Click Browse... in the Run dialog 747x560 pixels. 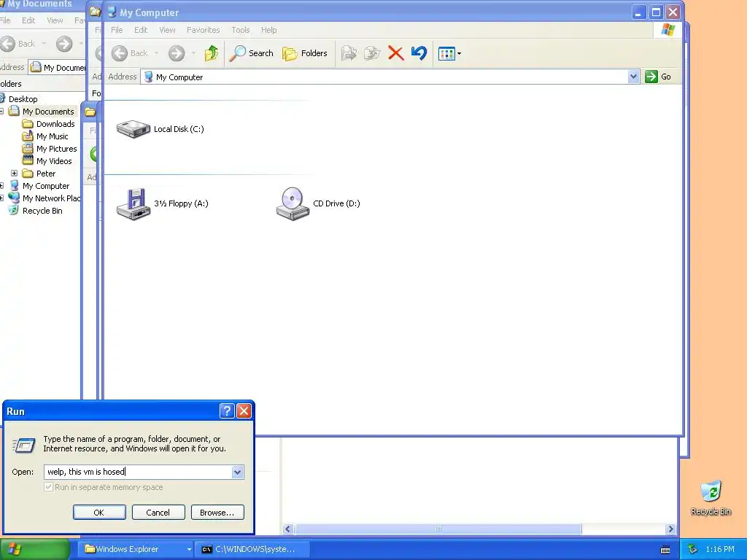[217, 513]
